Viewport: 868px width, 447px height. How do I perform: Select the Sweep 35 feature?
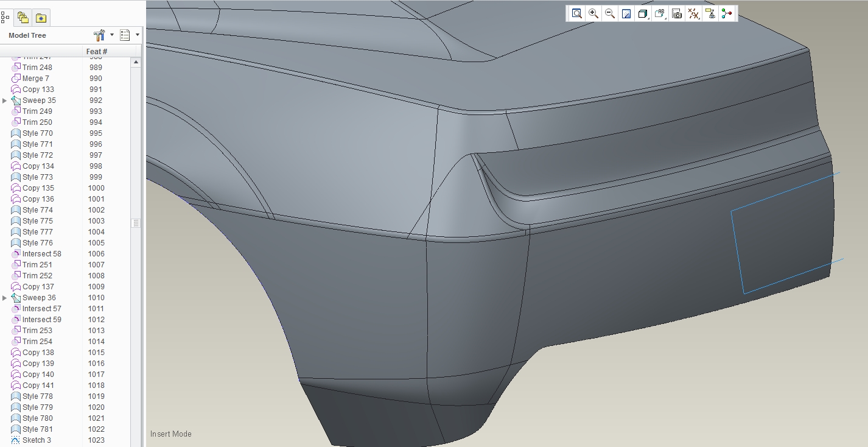[33, 100]
